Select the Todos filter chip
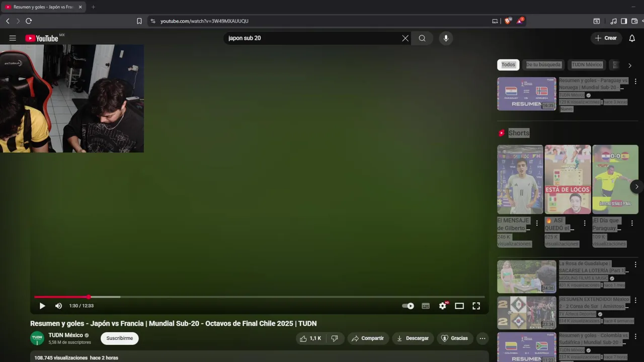This screenshot has height=362, width=644. coord(508,65)
